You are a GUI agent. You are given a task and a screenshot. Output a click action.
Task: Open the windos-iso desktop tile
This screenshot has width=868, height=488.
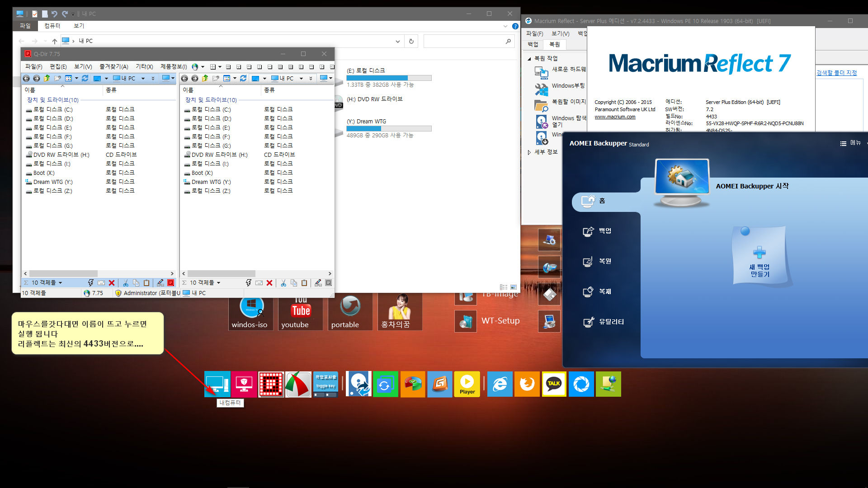[x=251, y=312]
